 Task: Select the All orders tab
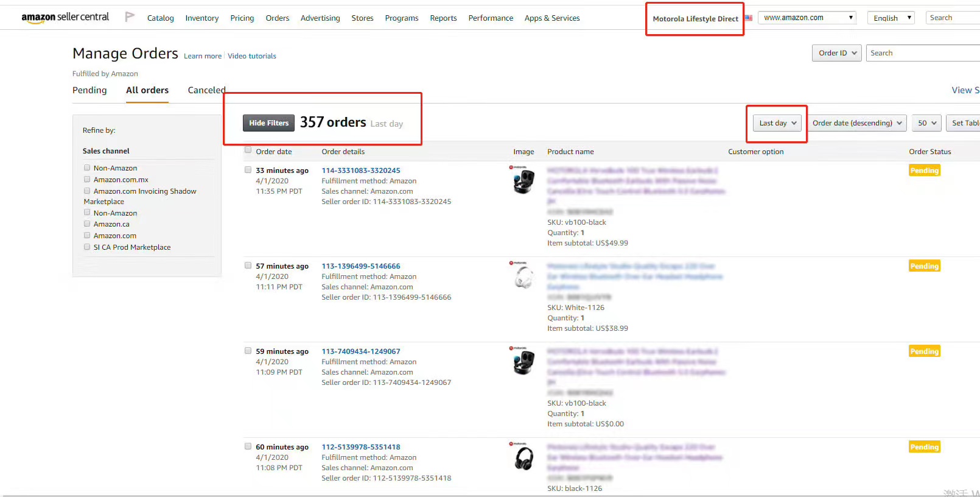(147, 90)
